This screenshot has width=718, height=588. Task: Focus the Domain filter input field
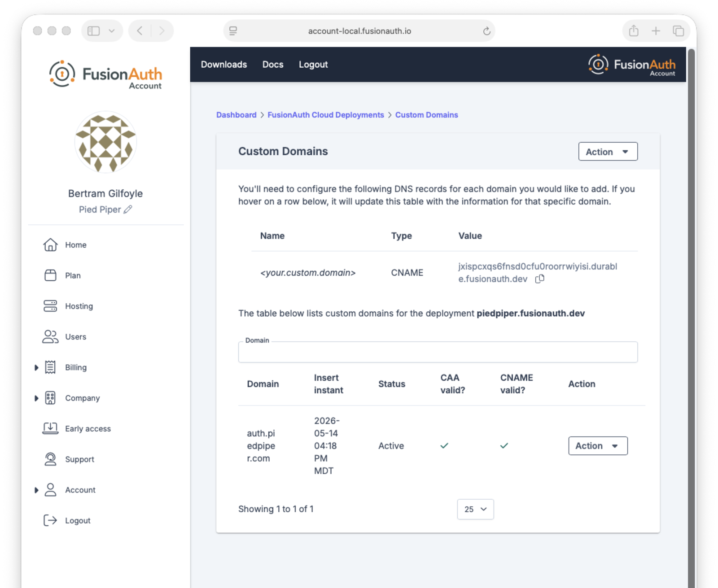(438, 352)
